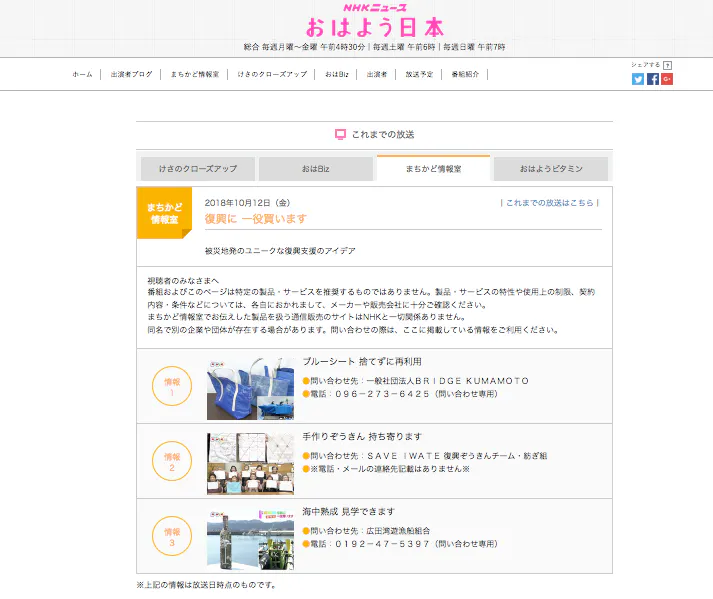
Task: Click the おはよう日本 program logo
Action: (375, 27)
